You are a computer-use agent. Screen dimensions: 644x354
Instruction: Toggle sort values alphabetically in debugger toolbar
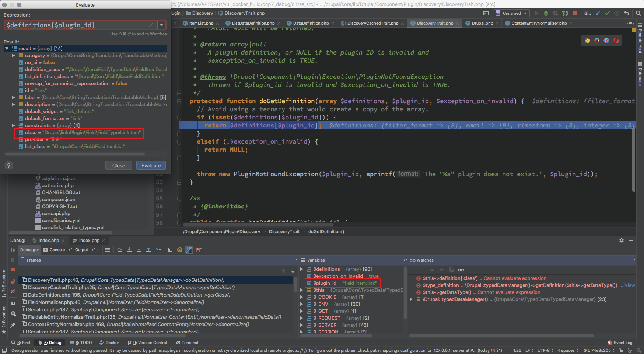click(189, 250)
